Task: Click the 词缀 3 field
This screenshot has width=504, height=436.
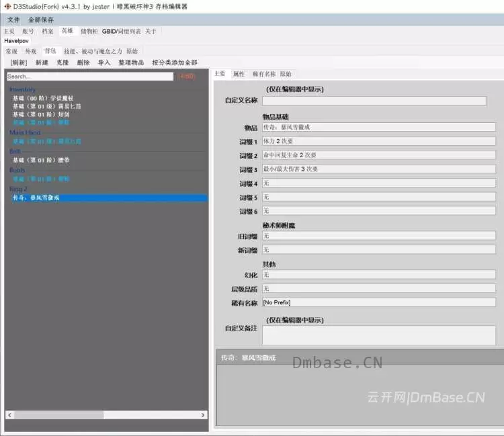Action: [379, 169]
